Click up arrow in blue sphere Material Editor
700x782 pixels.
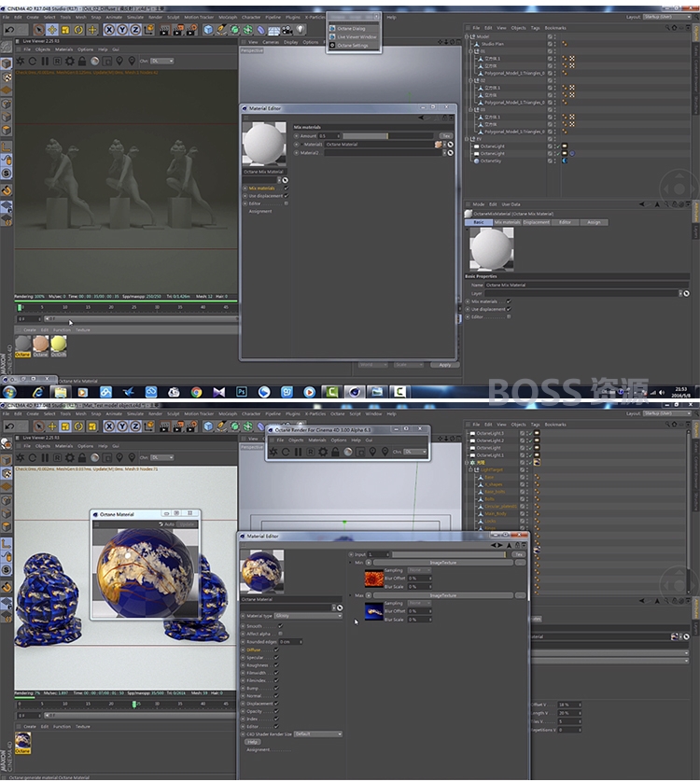(509, 545)
